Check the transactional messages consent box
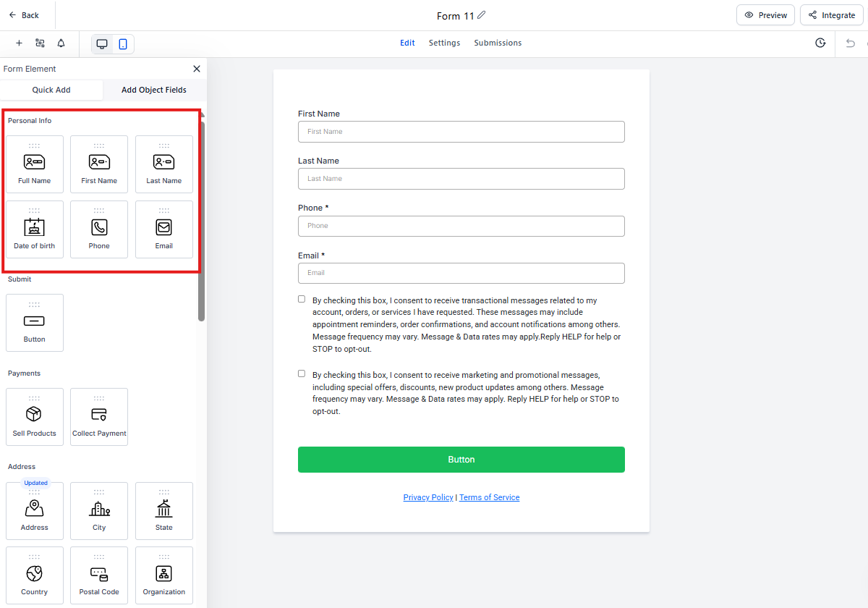The height and width of the screenshot is (608, 868). point(302,299)
